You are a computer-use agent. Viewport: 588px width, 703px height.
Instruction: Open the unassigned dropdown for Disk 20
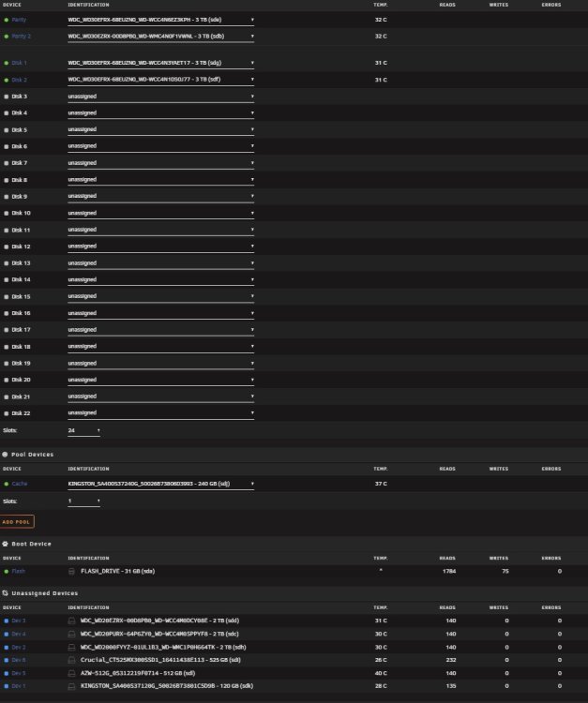pos(160,380)
